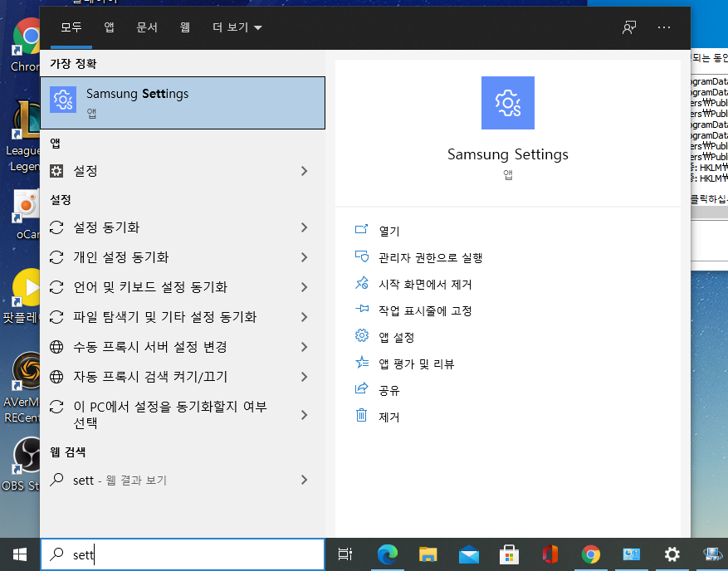The width and height of the screenshot is (728, 571).
Task: Click the large Samsung Settings preview icon
Action: tap(507, 103)
